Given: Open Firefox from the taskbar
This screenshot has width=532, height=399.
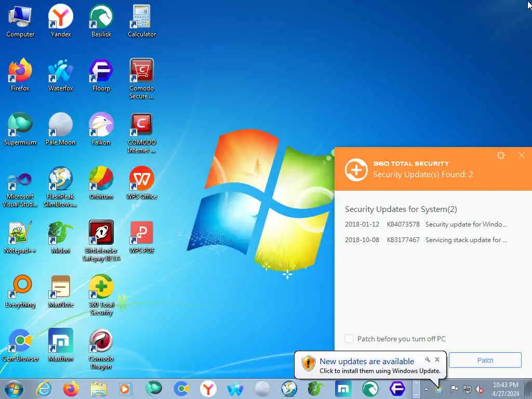Looking at the screenshot, I should click(x=71, y=389).
